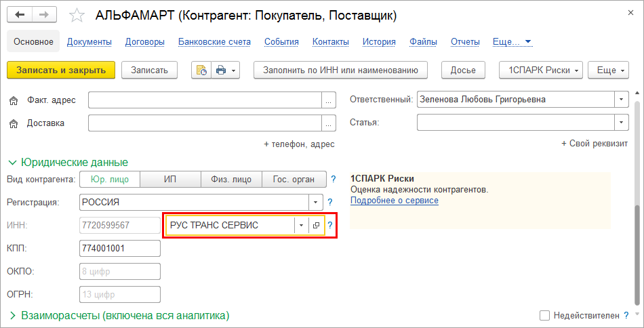Open the Ответственный dropdown list
The height and width of the screenshot is (328, 644).
[x=622, y=100]
